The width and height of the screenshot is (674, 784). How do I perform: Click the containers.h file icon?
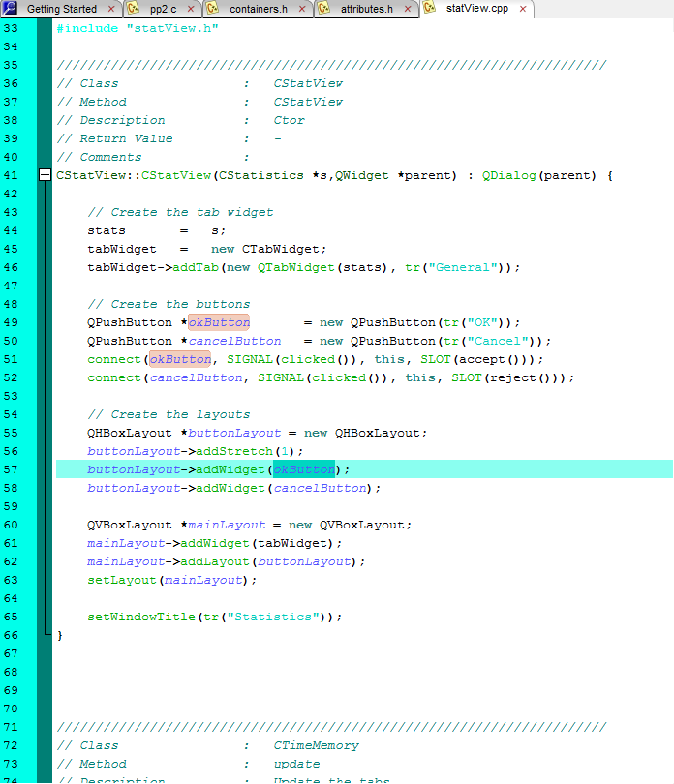(x=213, y=9)
